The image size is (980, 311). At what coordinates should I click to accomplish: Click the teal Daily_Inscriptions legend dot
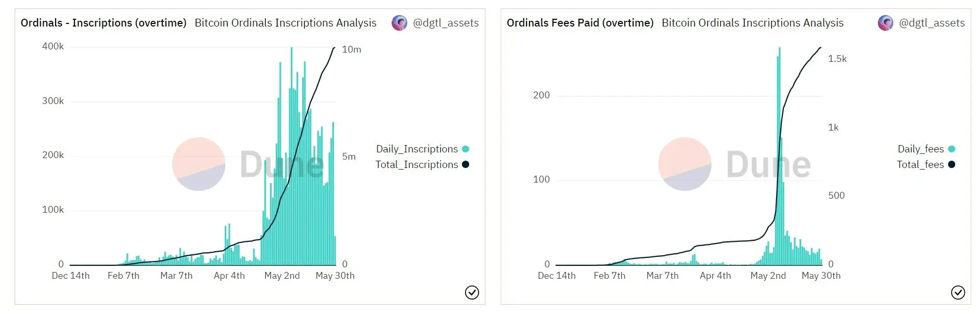(x=466, y=149)
